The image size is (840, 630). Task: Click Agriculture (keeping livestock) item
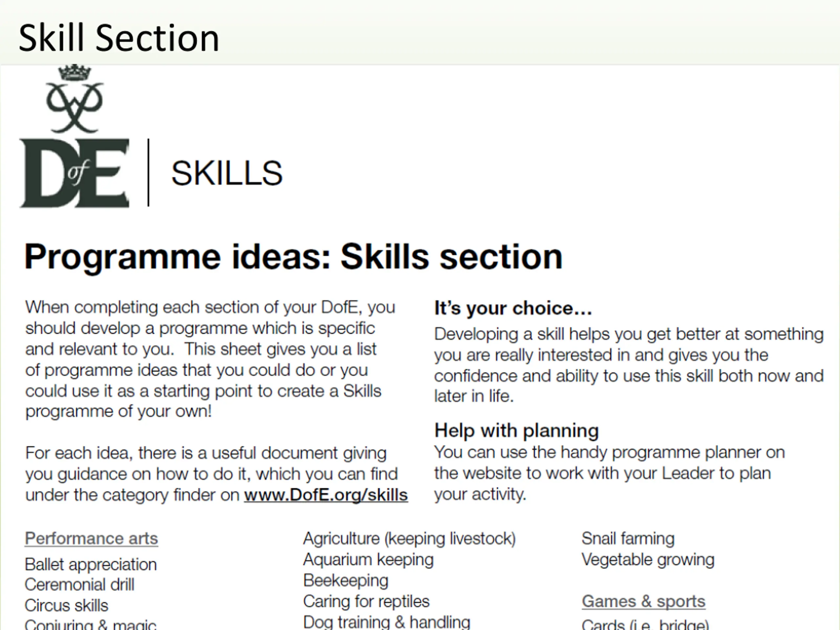[x=409, y=538]
